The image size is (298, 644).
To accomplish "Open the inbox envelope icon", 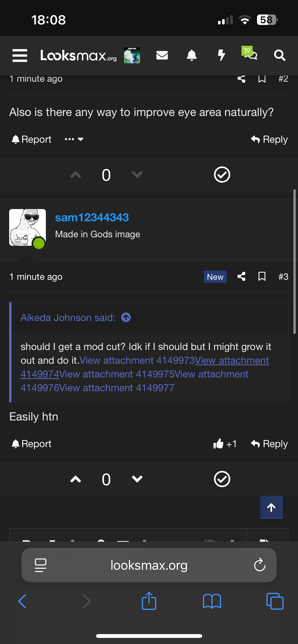I will (x=162, y=55).
